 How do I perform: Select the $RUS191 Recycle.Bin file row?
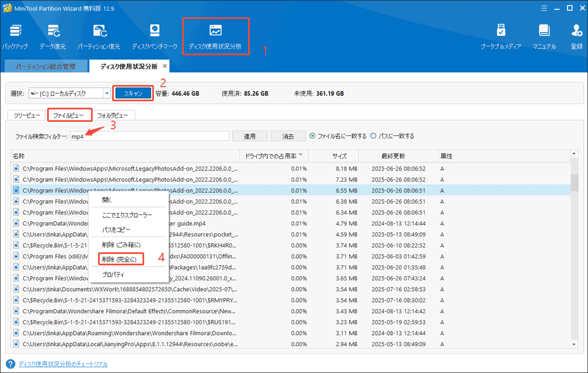[x=291, y=322]
